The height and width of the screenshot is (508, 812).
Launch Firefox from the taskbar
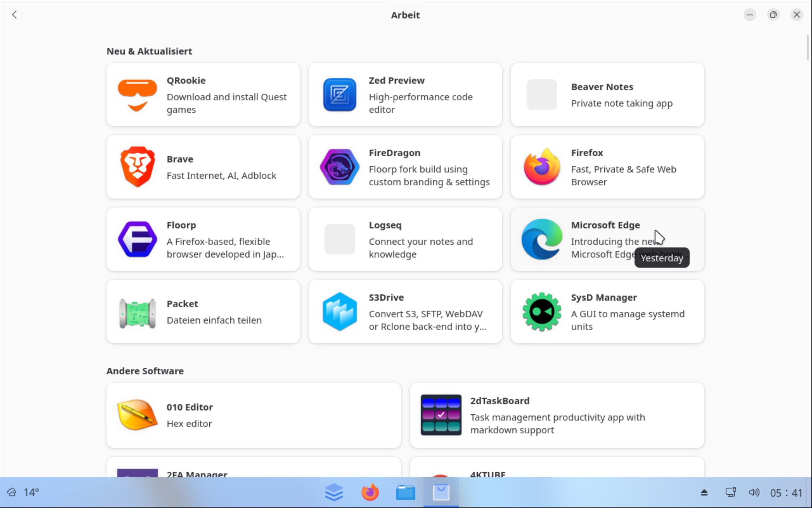point(370,492)
